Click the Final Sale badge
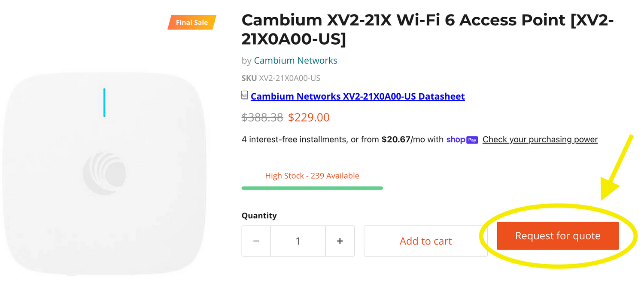644x284 pixels. 191,22
